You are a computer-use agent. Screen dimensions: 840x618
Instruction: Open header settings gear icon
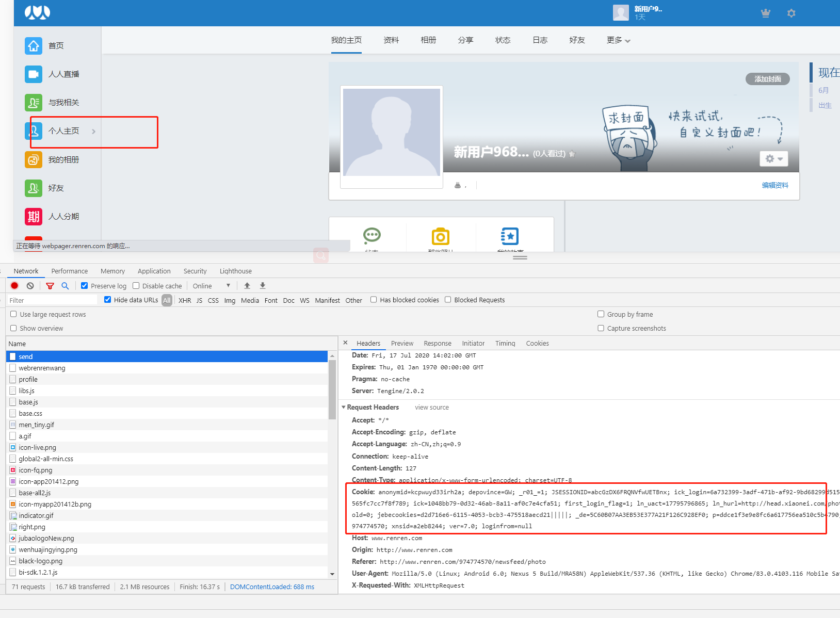coord(791,13)
